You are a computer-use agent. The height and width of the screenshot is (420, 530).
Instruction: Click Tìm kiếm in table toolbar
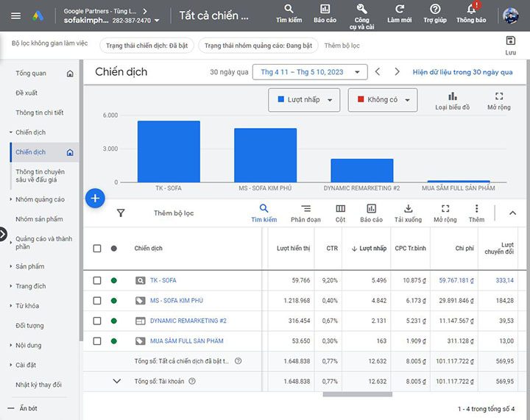264,213
